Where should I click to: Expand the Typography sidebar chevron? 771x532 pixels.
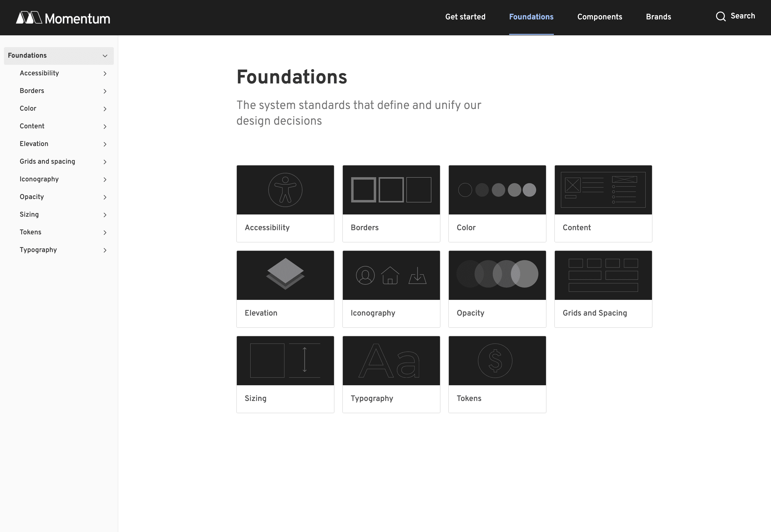coord(105,250)
